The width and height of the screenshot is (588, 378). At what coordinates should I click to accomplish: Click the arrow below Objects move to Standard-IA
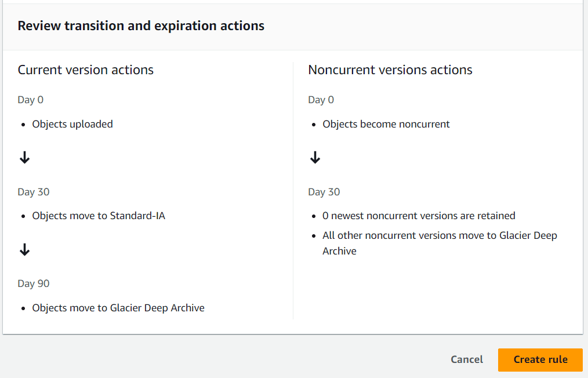[25, 249]
